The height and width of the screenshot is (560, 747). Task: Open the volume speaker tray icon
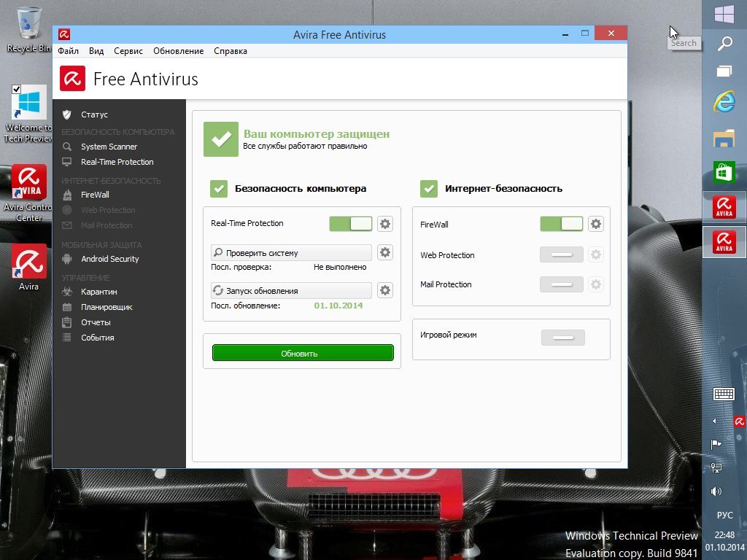(716, 491)
